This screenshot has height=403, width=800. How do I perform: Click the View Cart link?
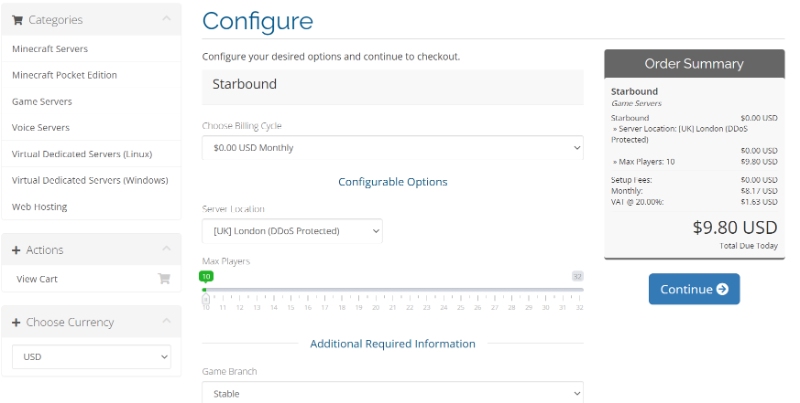pyautogui.click(x=37, y=279)
